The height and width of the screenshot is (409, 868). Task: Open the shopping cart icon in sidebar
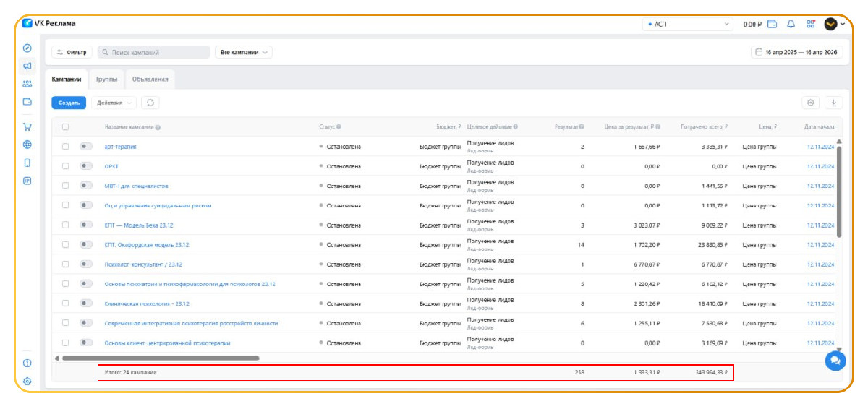coord(27,126)
